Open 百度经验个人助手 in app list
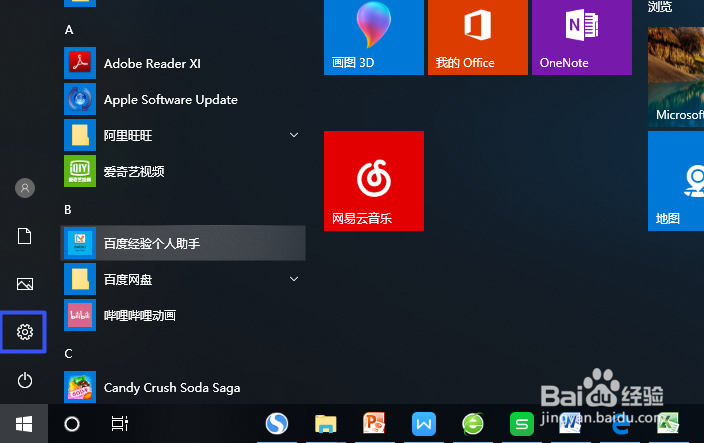 click(x=183, y=243)
